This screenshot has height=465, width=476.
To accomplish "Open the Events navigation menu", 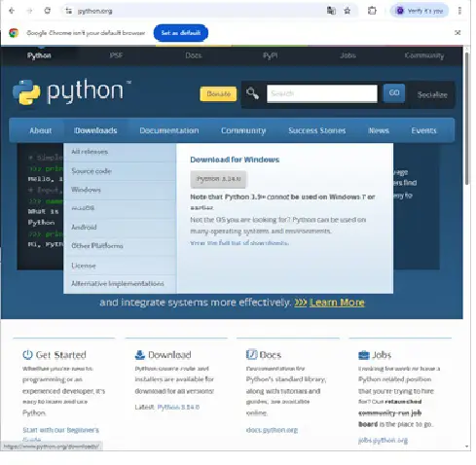I will 423,130.
